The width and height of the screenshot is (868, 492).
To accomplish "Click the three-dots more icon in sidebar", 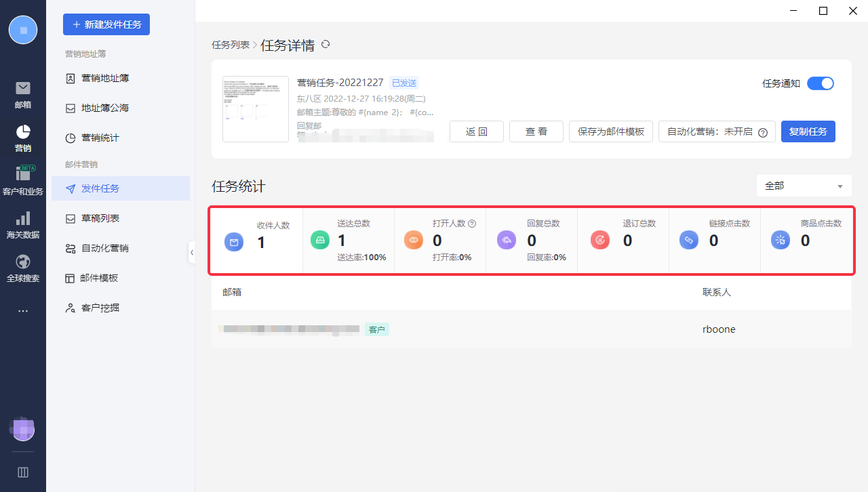I will click(x=23, y=311).
